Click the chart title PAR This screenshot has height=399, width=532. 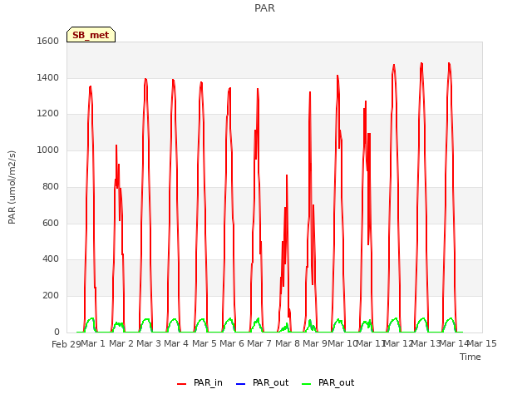[264, 7]
